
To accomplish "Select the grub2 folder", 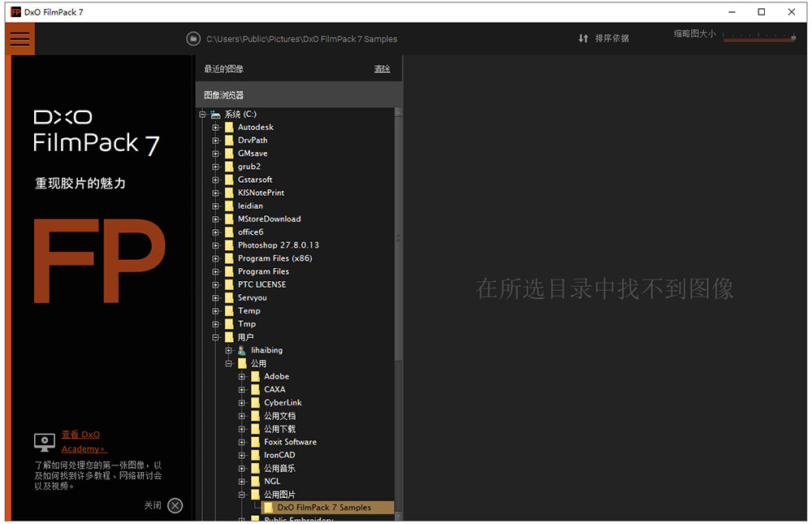I will click(249, 167).
